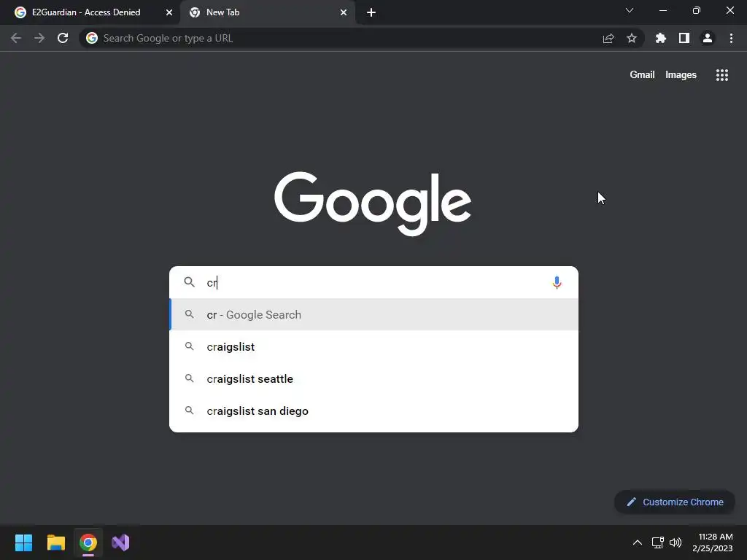Show hidden system tray icons

click(x=638, y=542)
